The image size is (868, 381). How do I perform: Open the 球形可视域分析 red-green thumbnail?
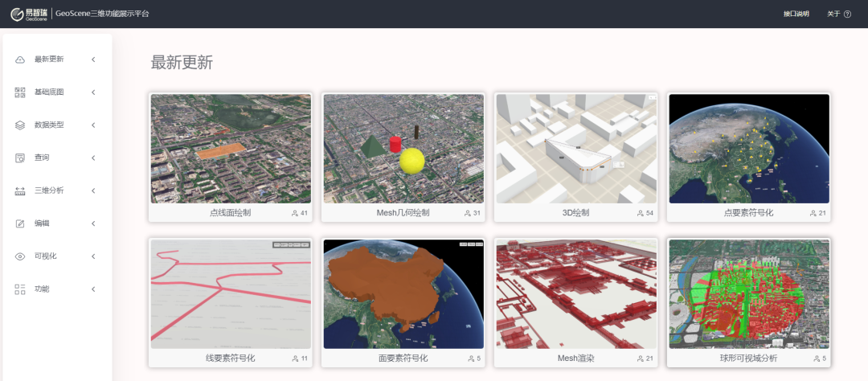coord(749,294)
